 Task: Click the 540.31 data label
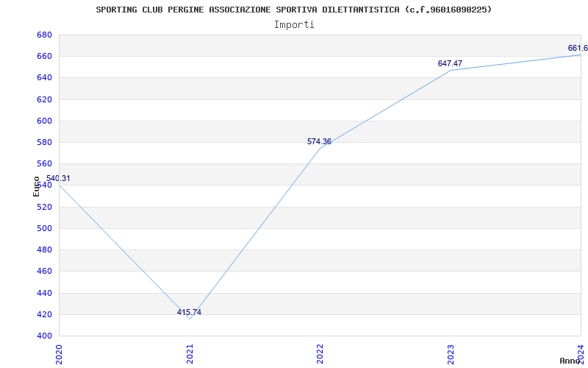coord(58,178)
